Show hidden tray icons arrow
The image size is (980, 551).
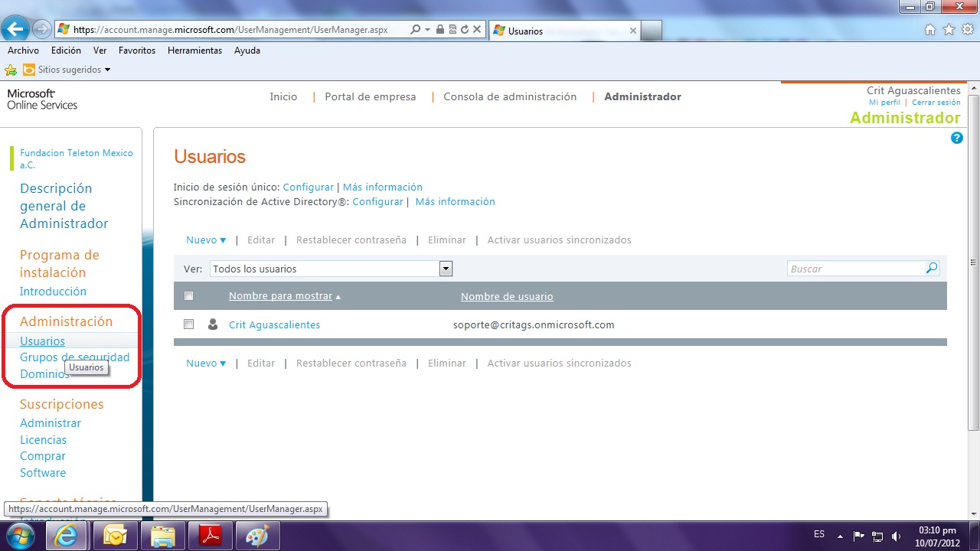coord(840,536)
